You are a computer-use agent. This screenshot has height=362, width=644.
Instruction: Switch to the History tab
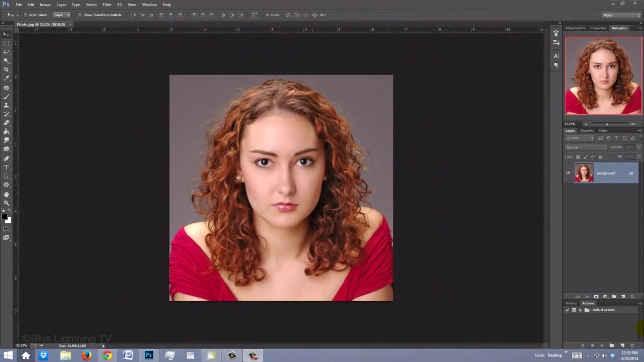point(571,303)
